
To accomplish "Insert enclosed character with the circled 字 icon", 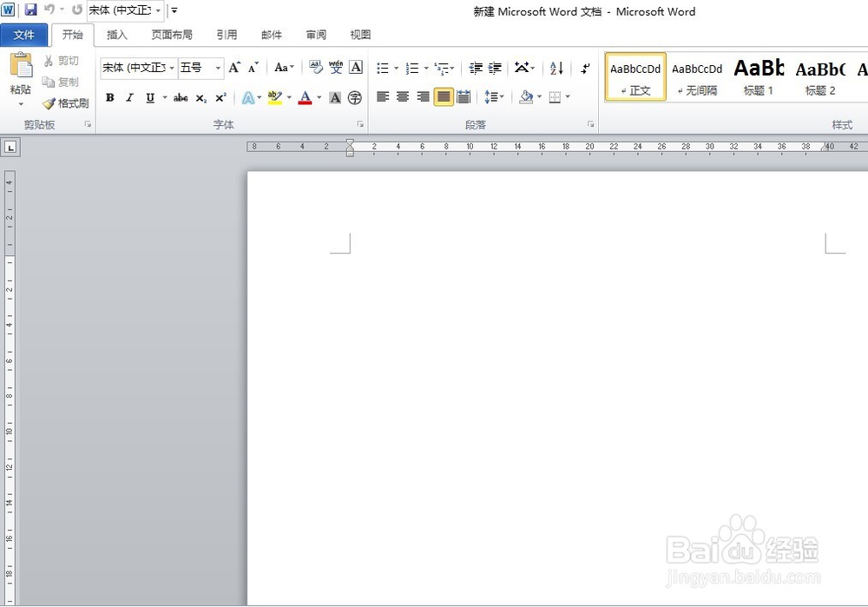I will (355, 98).
